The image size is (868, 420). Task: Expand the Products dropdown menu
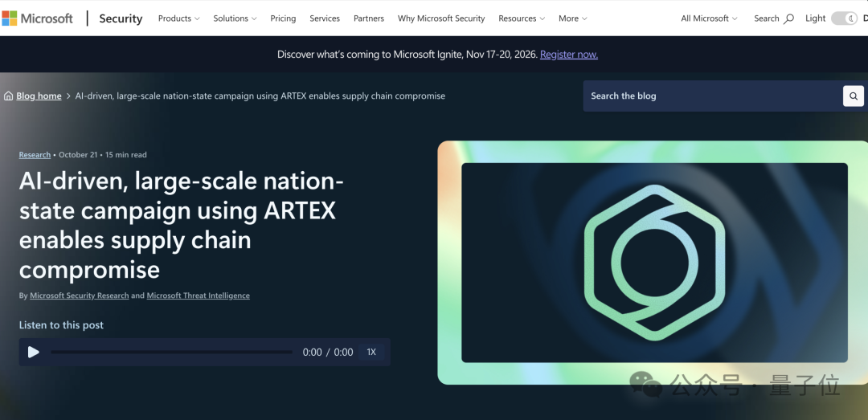[x=178, y=18]
